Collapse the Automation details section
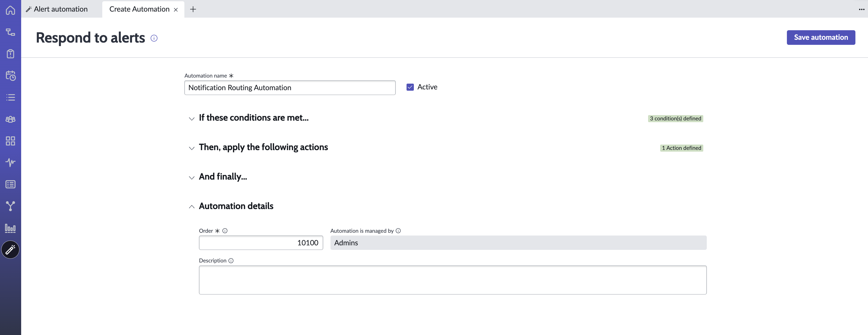 coord(192,207)
